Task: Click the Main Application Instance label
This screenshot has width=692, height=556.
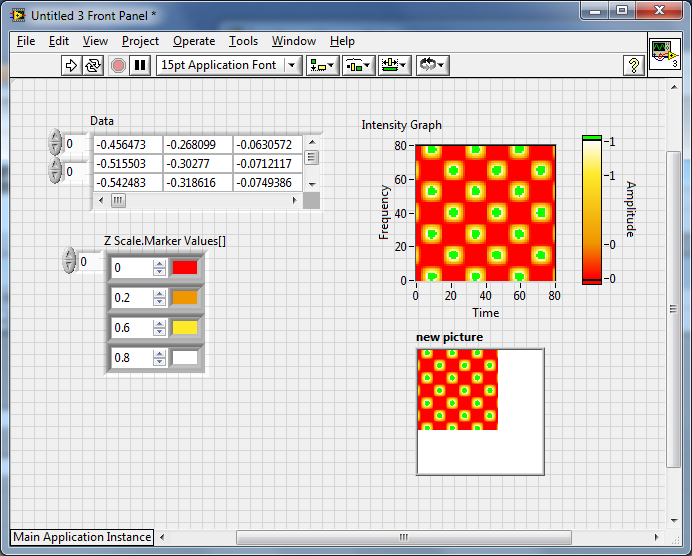Action: point(82,537)
